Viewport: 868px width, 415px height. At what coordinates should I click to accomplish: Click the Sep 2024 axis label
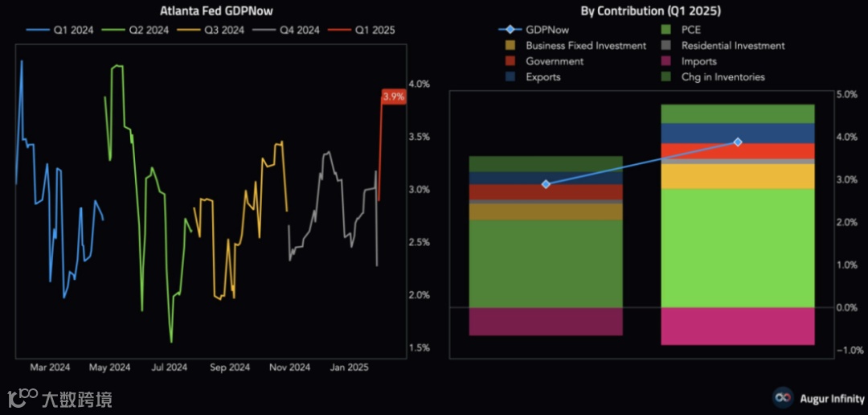pyautogui.click(x=229, y=368)
